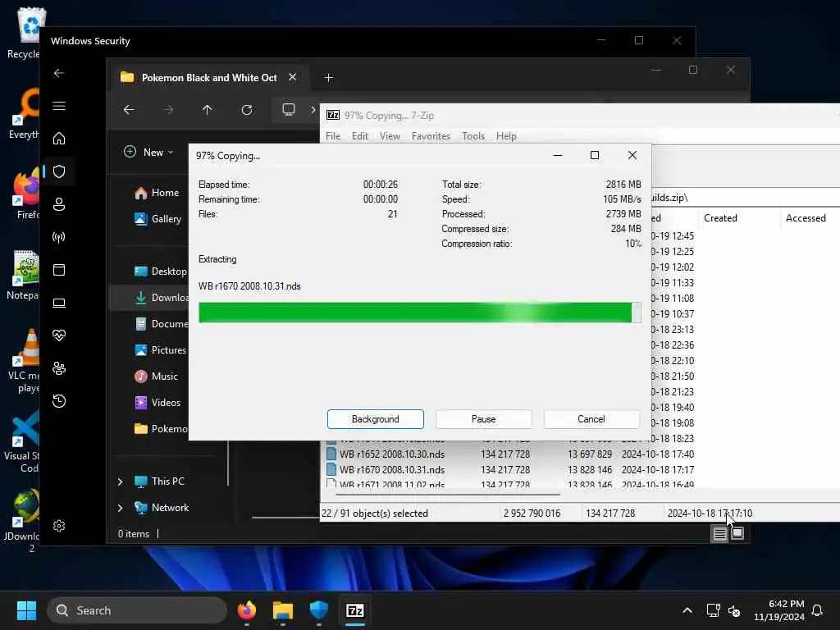Image resolution: width=840 pixels, height=630 pixels.
Task: Select WB r1652 2008.10.30.nds file
Action: [x=392, y=454]
